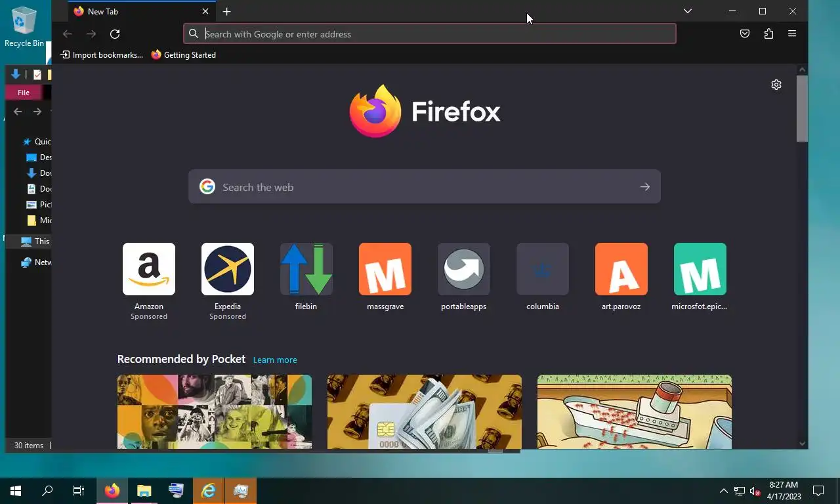Open the new tab personalize gear icon
Screen dimensions: 840x504
pyautogui.click(x=776, y=85)
